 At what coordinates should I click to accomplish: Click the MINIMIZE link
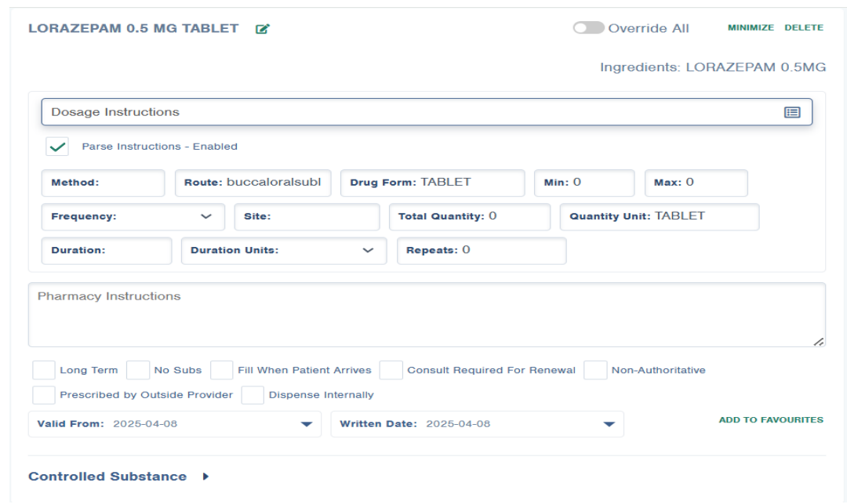point(751,27)
